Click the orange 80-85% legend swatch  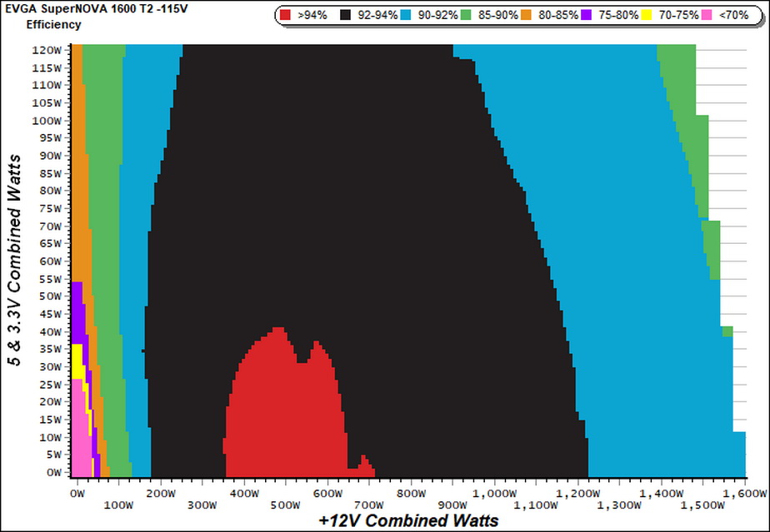click(526, 15)
